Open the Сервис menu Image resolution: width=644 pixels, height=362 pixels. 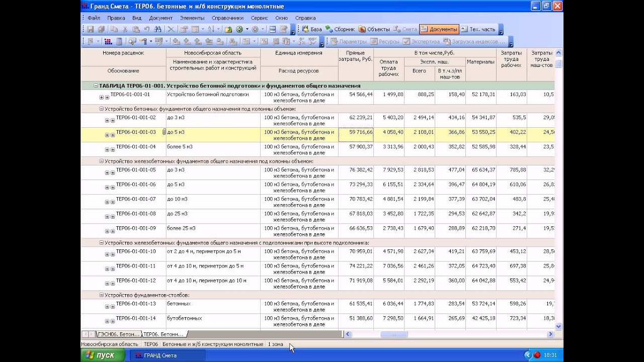[x=259, y=18]
